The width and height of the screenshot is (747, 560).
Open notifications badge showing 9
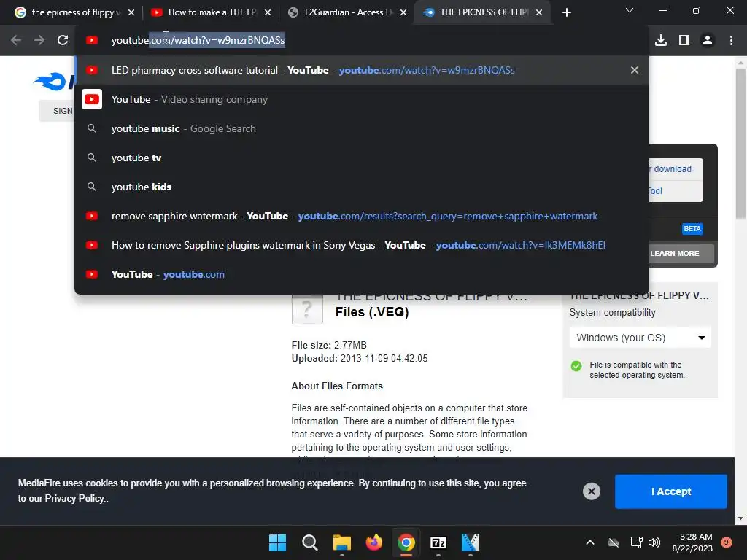727,542
